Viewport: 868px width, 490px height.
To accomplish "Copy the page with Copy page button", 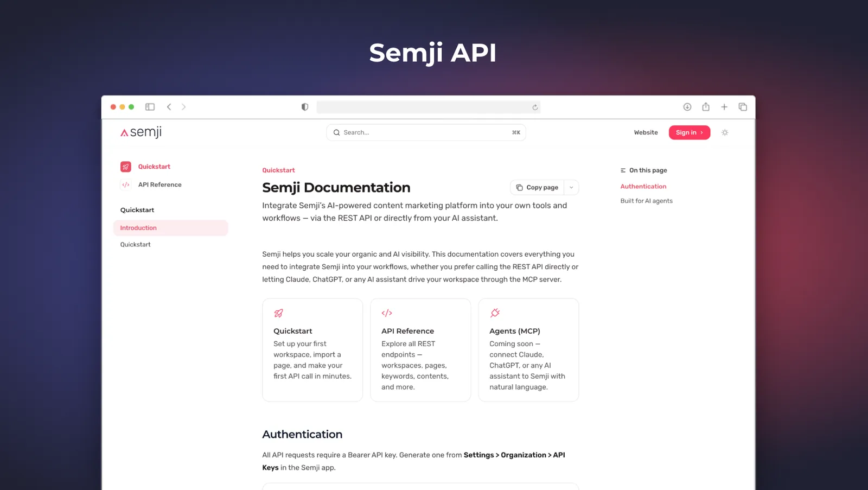I will pyautogui.click(x=537, y=187).
